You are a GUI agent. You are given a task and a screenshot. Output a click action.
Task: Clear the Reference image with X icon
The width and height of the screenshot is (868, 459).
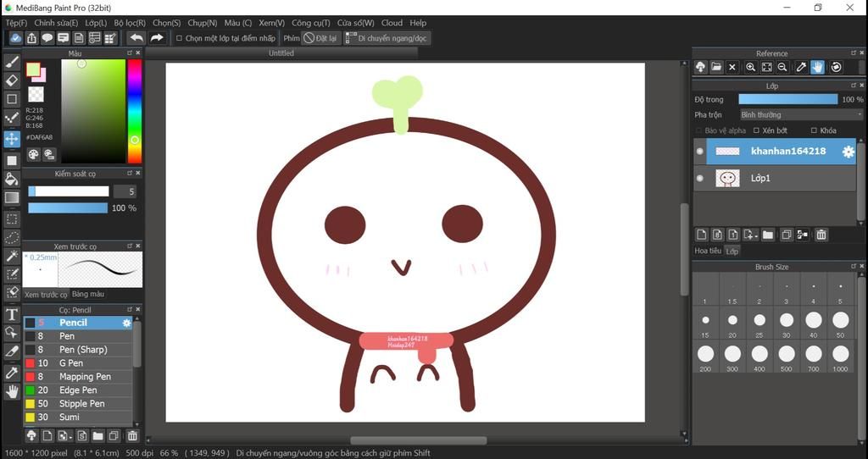(732, 68)
